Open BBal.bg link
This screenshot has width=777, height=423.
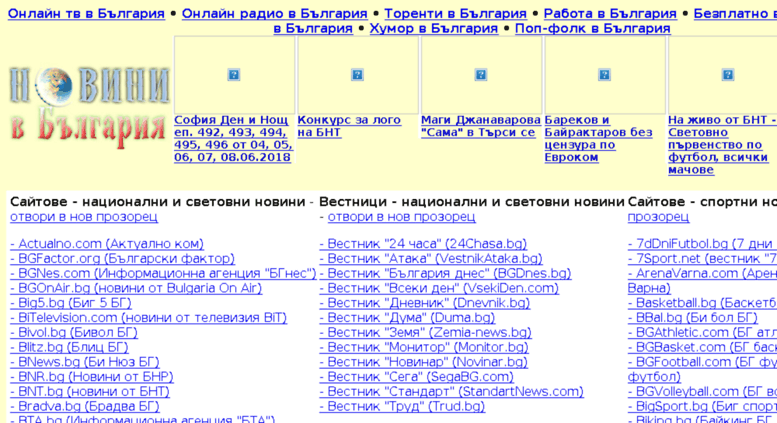tap(693, 317)
